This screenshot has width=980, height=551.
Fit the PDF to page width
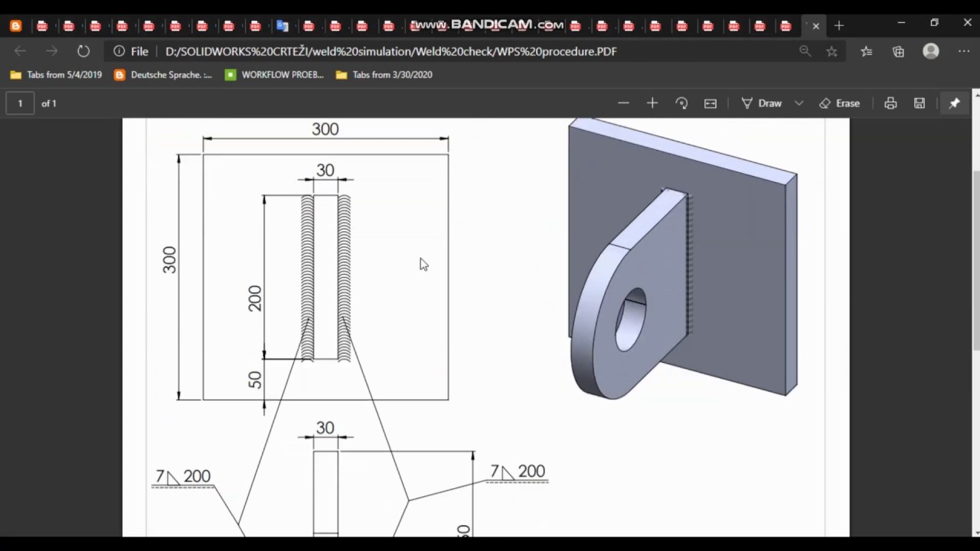click(x=710, y=103)
